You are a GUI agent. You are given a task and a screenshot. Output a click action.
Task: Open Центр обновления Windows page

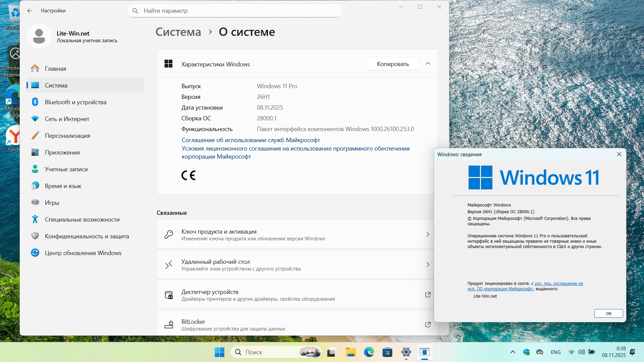[83, 253]
